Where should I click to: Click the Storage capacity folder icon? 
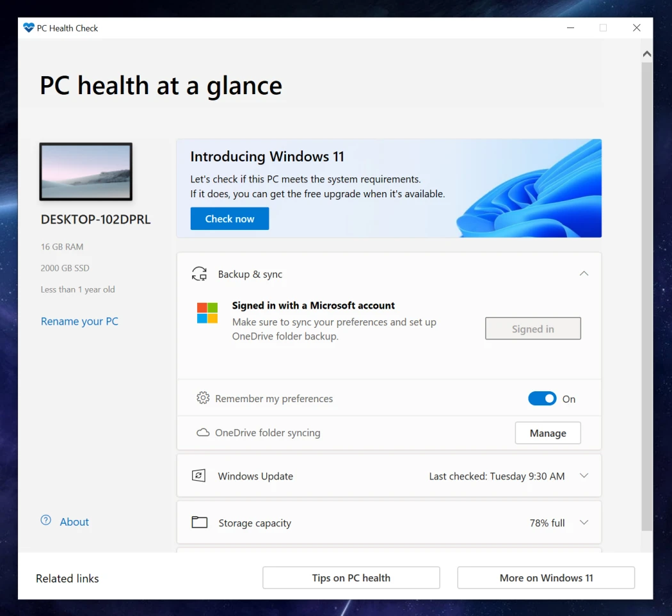199,522
